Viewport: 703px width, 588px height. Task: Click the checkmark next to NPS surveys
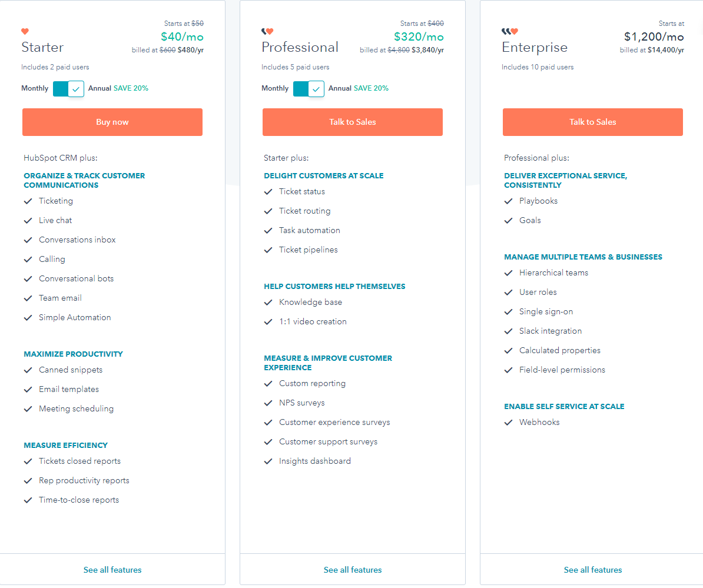(268, 403)
